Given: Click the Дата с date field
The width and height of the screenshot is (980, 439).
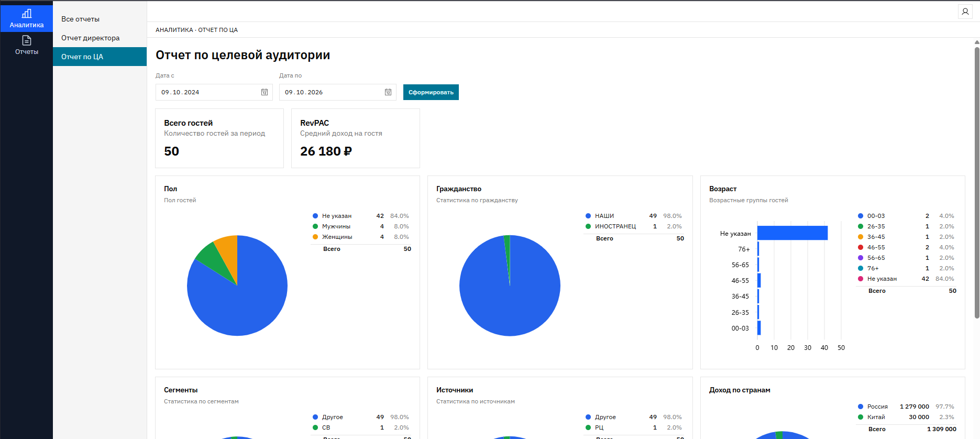Looking at the screenshot, I should click(x=214, y=92).
